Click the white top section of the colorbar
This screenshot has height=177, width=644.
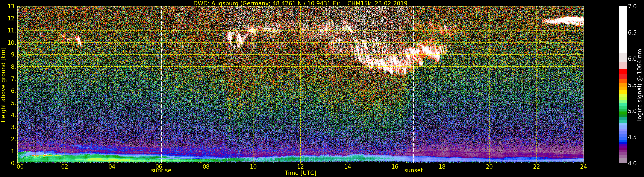coord(623,30)
